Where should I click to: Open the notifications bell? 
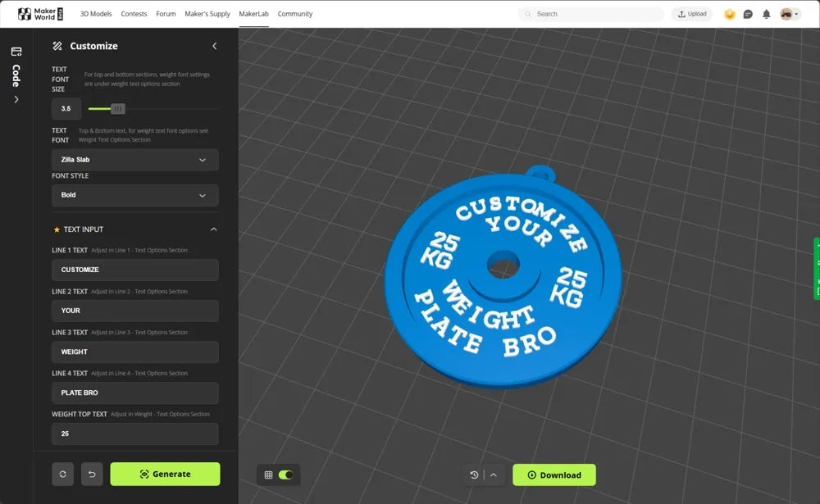tap(767, 14)
